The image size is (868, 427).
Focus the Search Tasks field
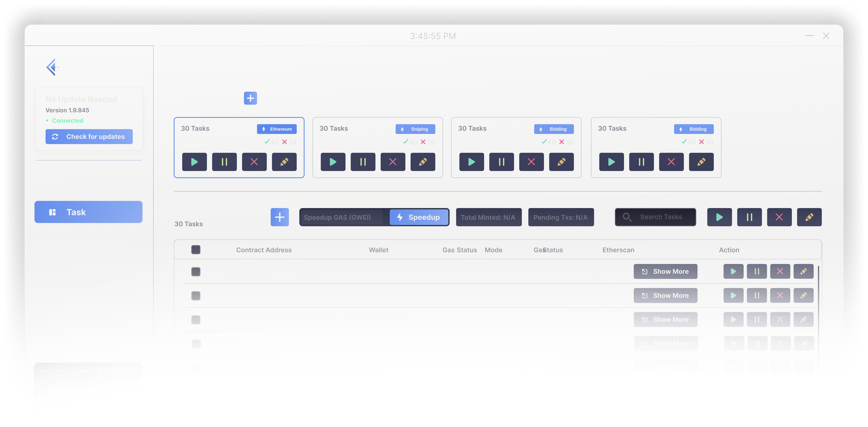655,217
